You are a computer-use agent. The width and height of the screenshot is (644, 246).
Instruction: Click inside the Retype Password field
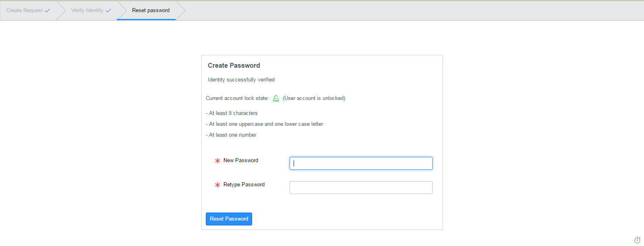360,187
